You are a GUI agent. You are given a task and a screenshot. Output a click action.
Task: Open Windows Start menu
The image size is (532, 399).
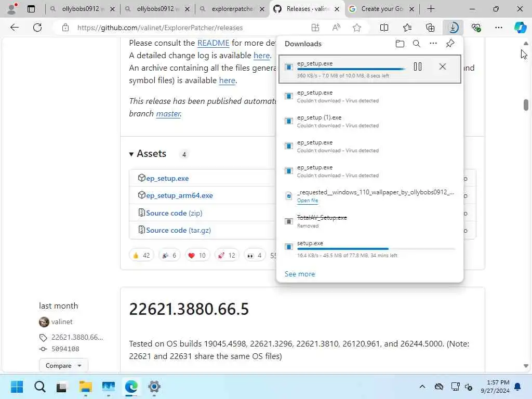[x=17, y=387]
